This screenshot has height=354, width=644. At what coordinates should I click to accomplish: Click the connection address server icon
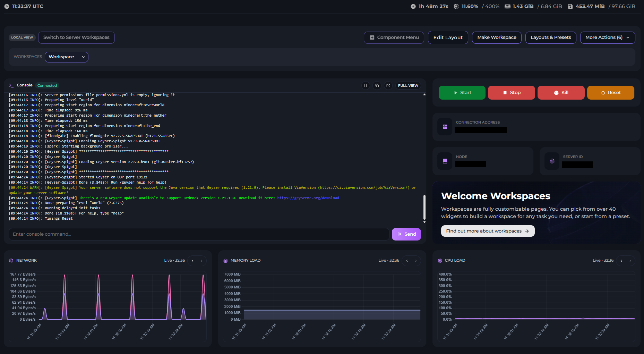pos(445,127)
